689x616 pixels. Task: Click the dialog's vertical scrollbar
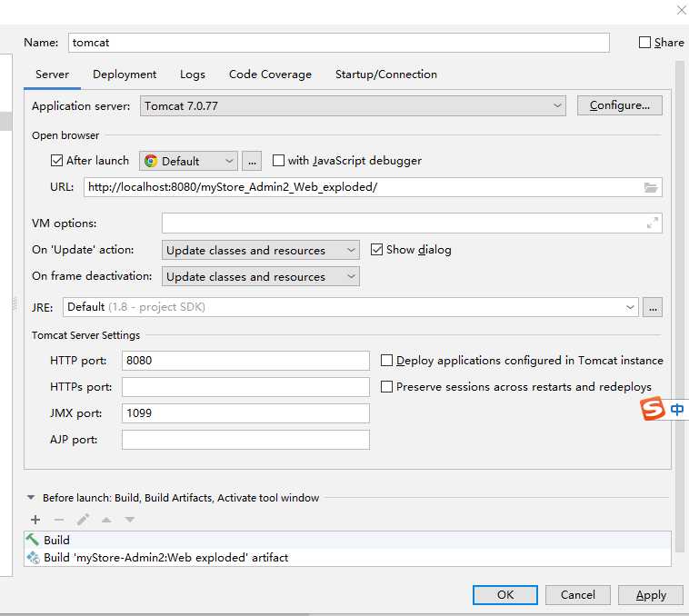click(x=679, y=307)
